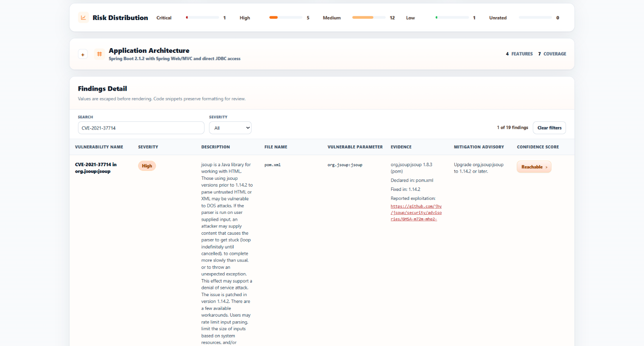The height and width of the screenshot is (346, 644).
Task: Click the 'Fixed in: 1.14.2' evidence line
Action: click(x=406, y=189)
